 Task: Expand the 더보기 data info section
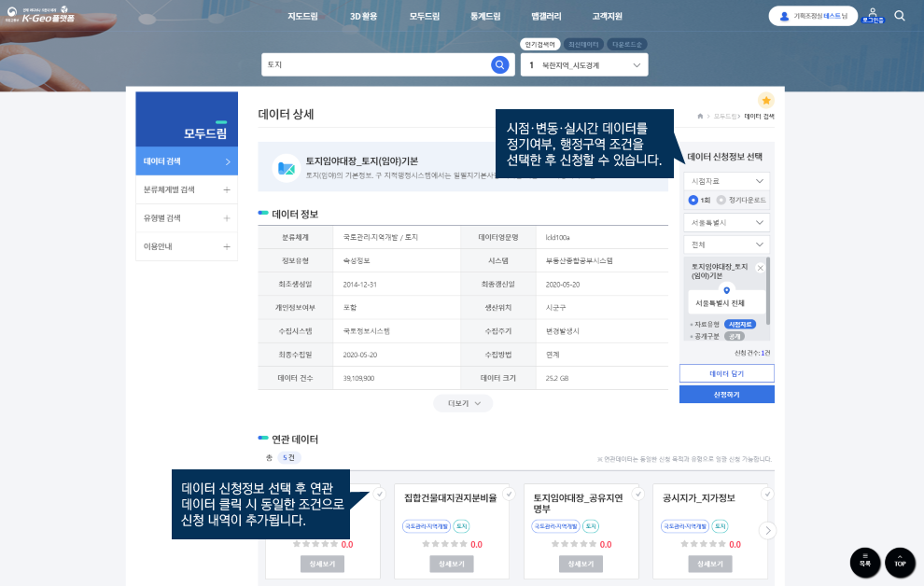463,403
